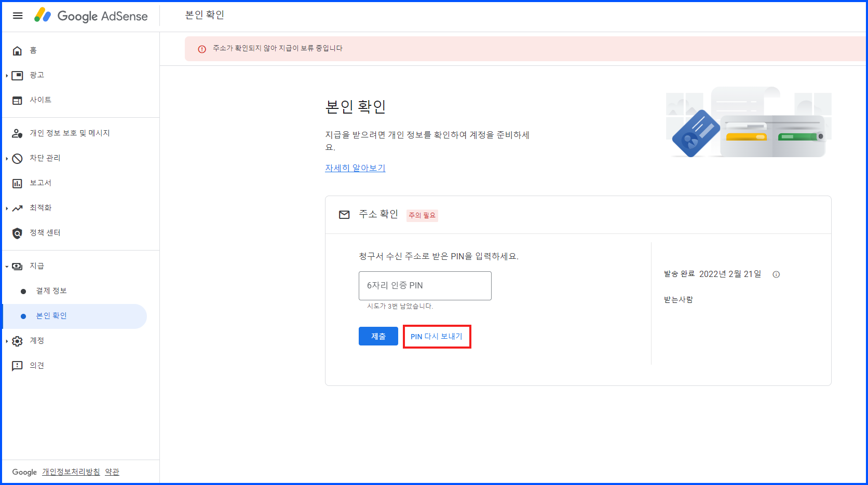This screenshot has width=868, height=485.
Task: Click the Google text in footer
Action: coord(24,472)
